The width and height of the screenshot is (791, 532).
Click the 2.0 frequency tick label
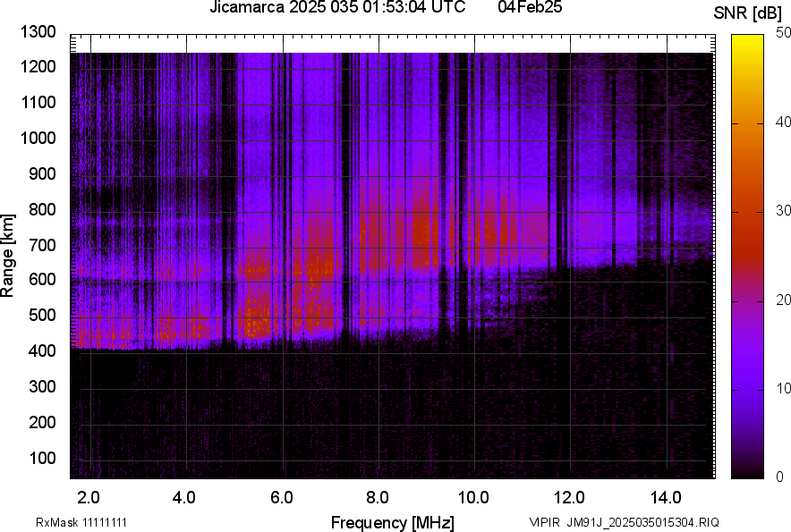[89, 497]
